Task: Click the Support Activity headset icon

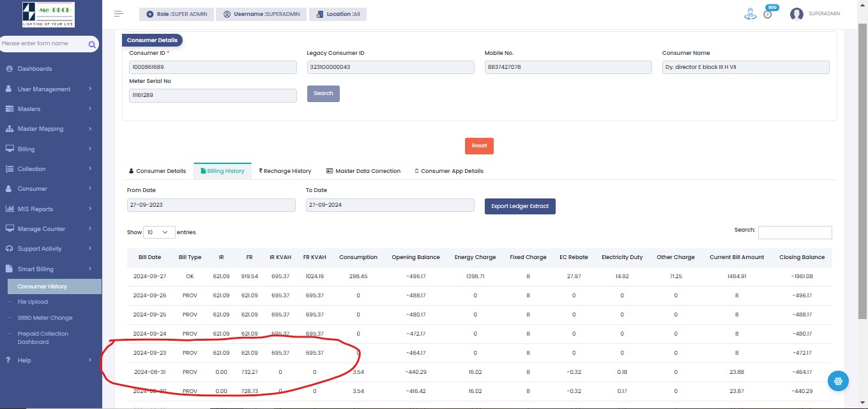Action: tap(10, 249)
